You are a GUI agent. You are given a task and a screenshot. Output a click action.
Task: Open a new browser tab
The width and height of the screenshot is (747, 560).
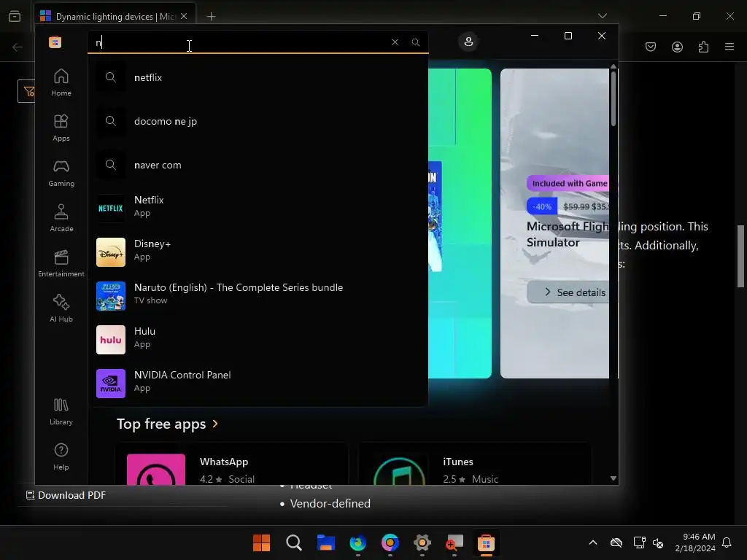211,17
